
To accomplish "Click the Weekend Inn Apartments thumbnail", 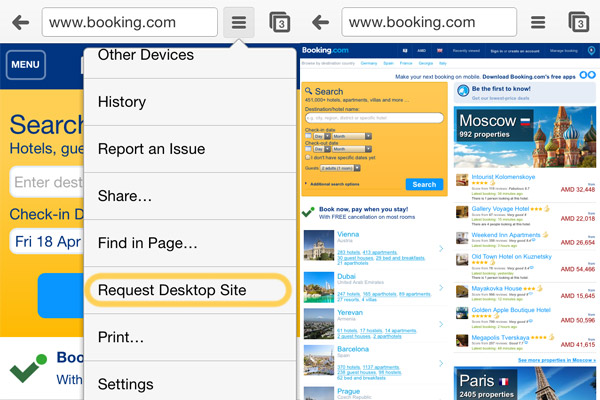I will [462, 238].
